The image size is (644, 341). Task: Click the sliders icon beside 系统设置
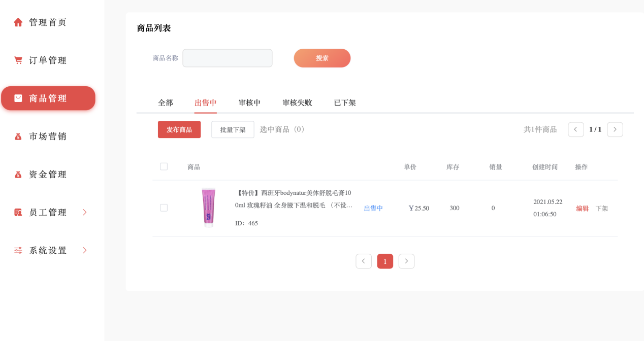[x=18, y=251]
